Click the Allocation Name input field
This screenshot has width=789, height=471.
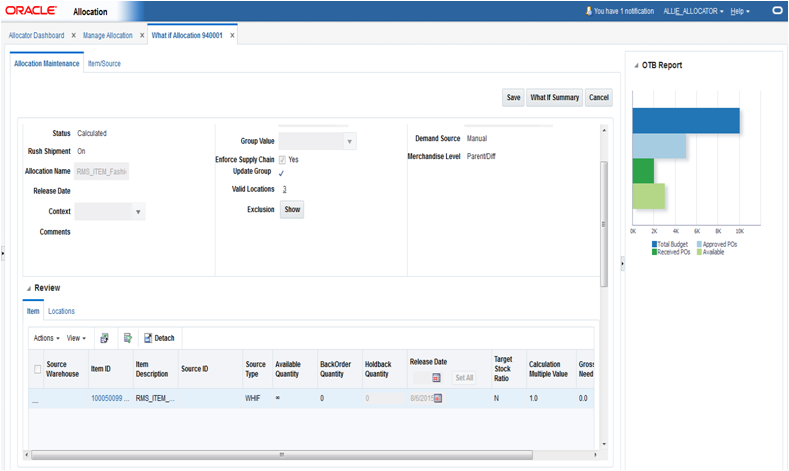(x=102, y=172)
